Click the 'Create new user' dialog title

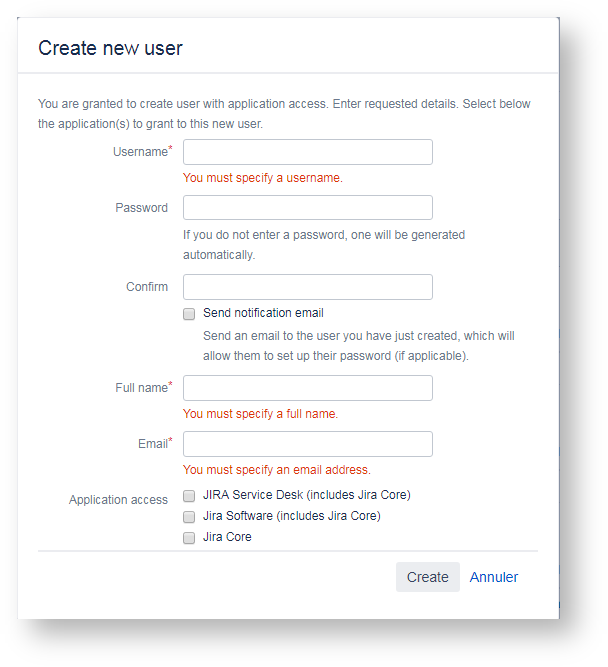[x=110, y=48]
